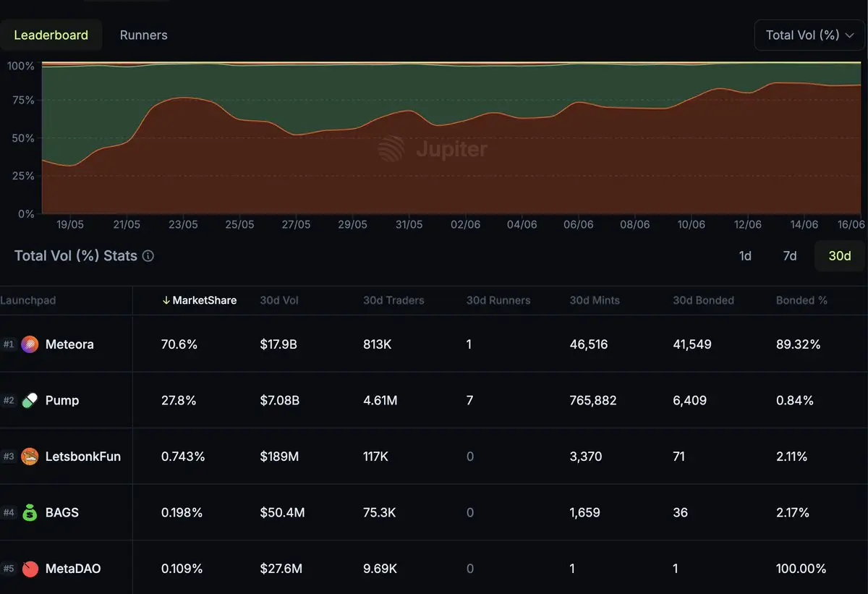
Task: Click the $7.08B volume value
Action: point(280,400)
